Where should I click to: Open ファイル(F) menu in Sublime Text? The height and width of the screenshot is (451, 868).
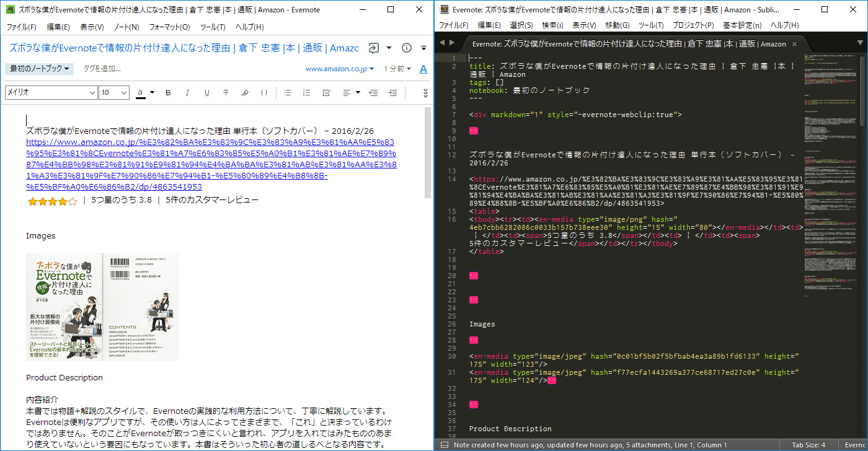point(454,25)
